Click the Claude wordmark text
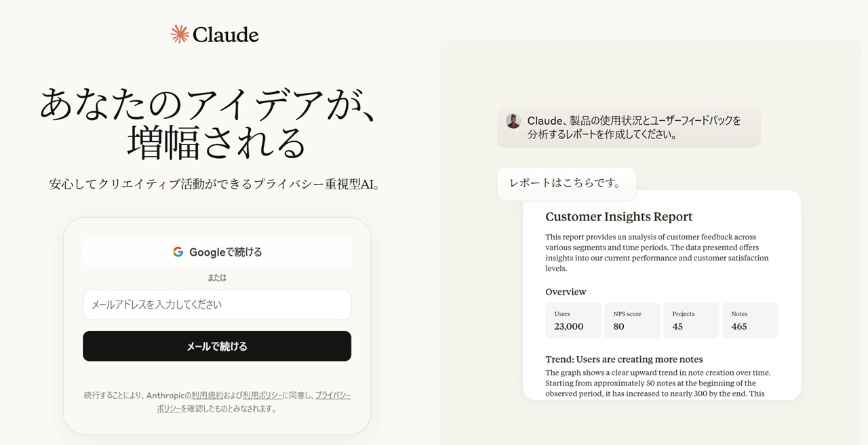The image size is (868, 445). coord(226,35)
